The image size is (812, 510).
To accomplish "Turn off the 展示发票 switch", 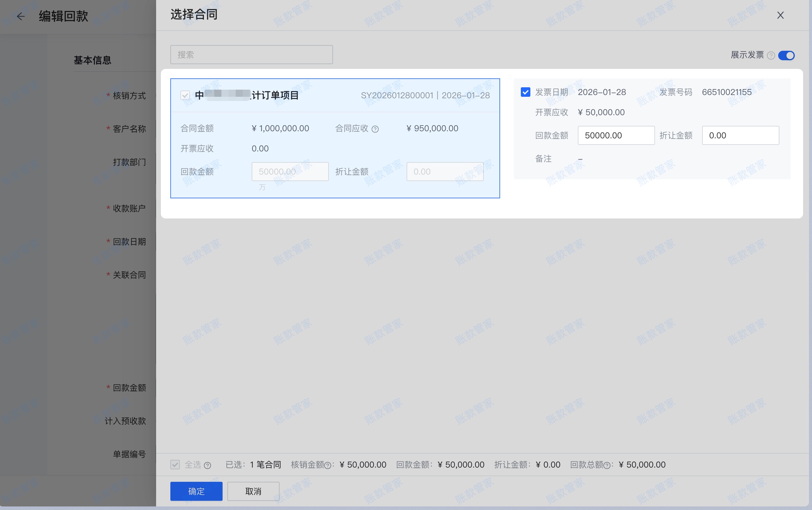I will pos(786,55).
